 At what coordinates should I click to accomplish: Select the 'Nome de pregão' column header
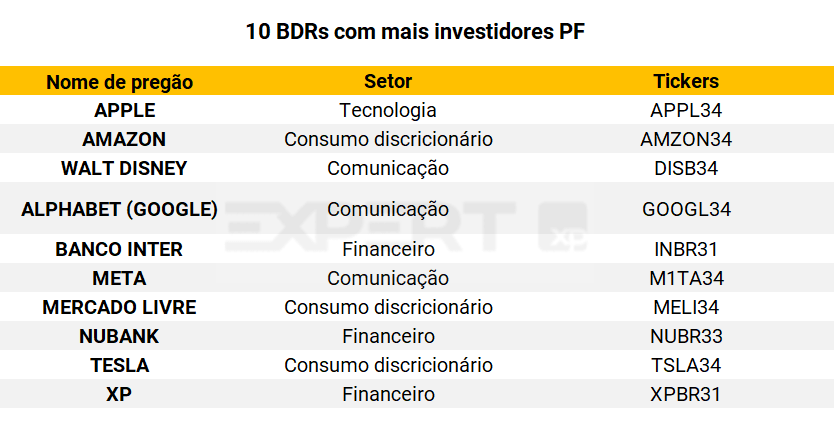[120, 82]
